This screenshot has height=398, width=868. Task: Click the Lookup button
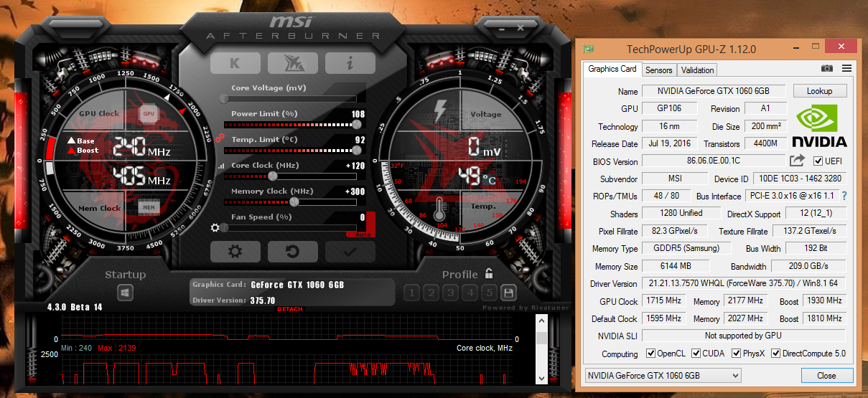tap(819, 91)
